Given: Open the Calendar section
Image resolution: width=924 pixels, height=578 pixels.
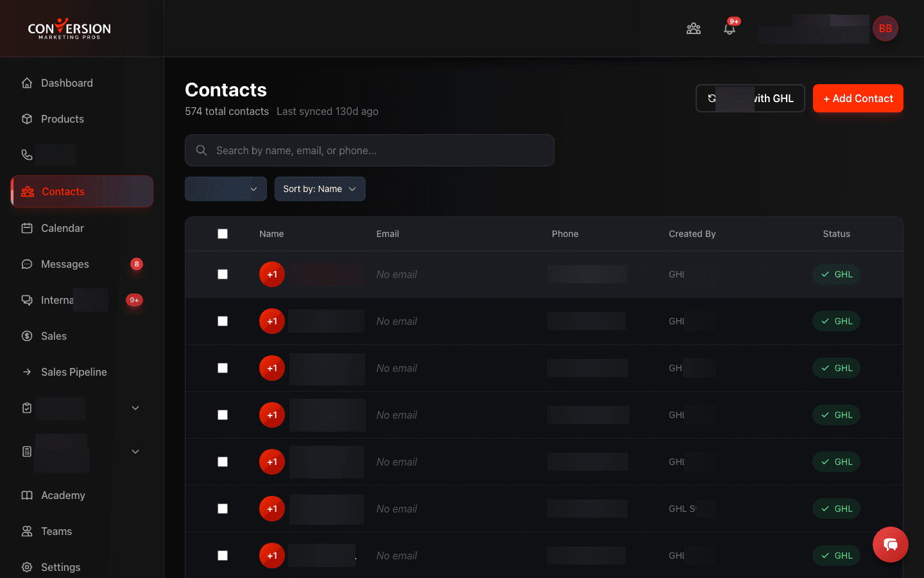Looking at the screenshot, I should [x=62, y=228].
